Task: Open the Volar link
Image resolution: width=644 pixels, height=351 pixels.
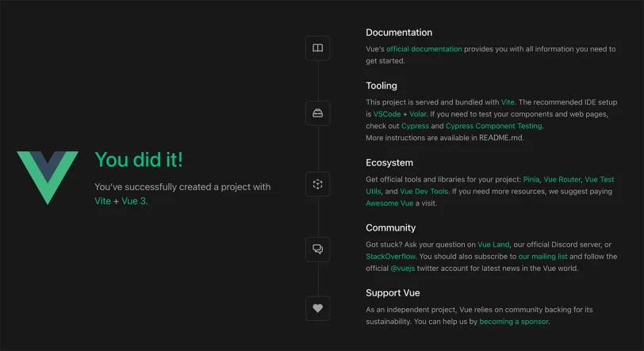Action: click(418, 114)
